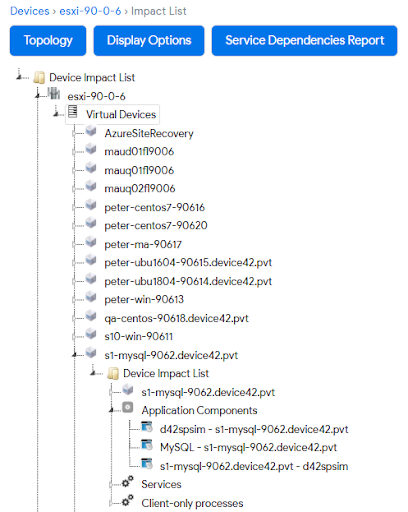Select esxi-90-0-6 tree label
The height and width of the screenshot is (512, 408).
[x=96, y=96]
